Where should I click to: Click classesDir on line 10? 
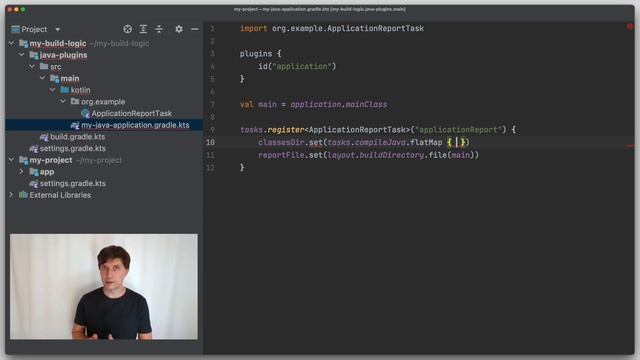(x=281, y=142)
